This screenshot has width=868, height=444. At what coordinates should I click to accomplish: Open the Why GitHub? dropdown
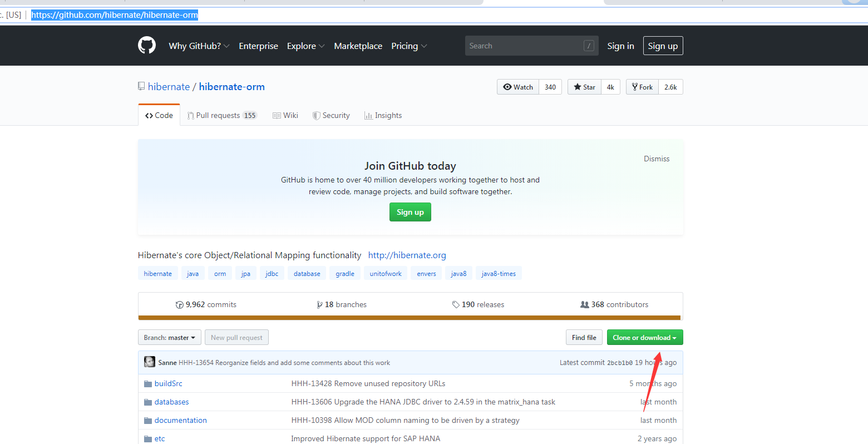click(199, 46)
